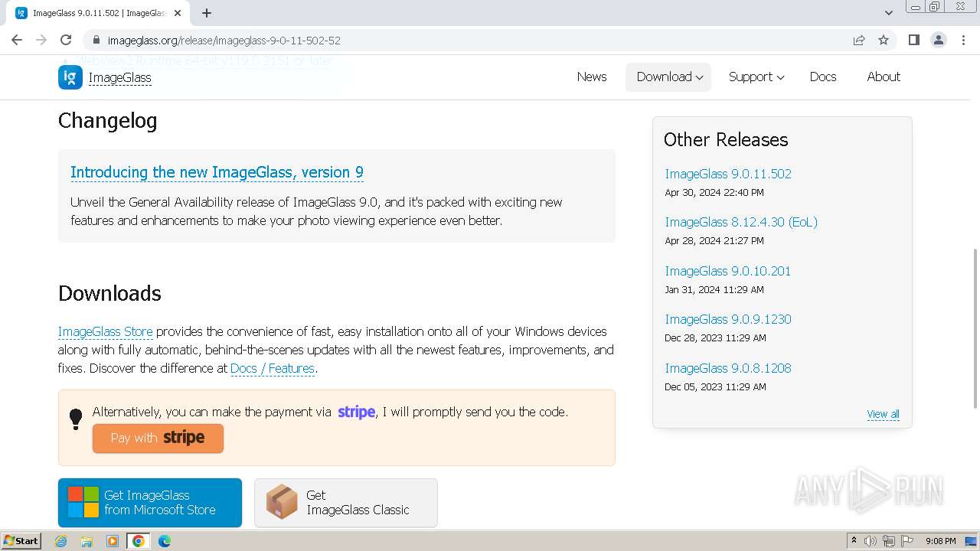The height and width of the screenshot is (551, 980).
Task: Click the taskbar clock 9:08 PM
Action: [940, 541]
